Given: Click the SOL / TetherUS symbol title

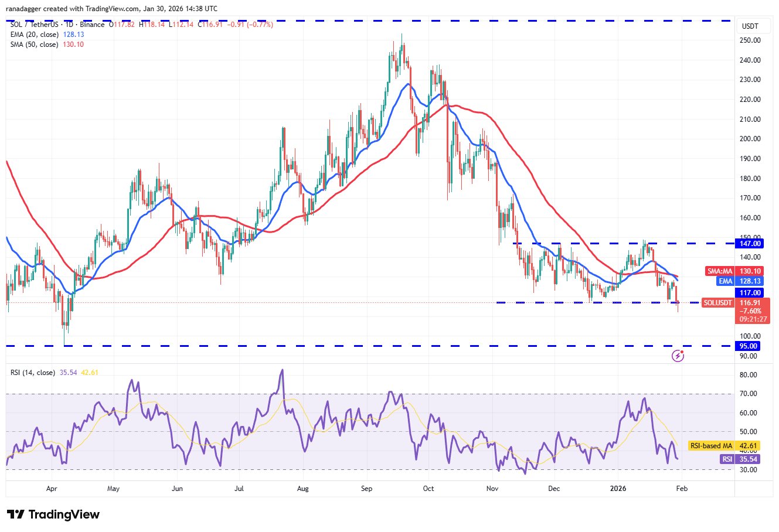Looking at the screenshot, I should pos(36,25).
